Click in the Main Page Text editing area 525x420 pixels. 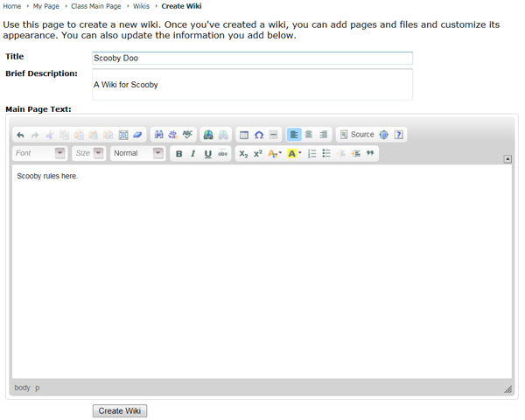[x=262, y=271]
